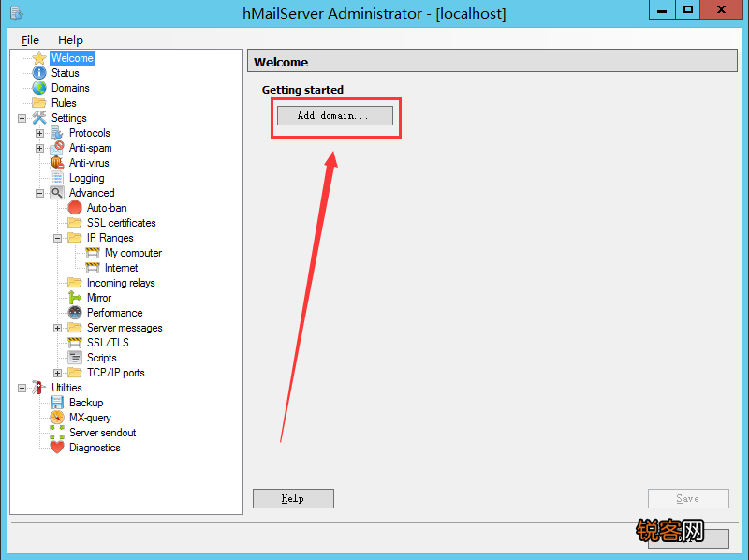
Task: Open the File menu
Action: [x=30, y=40]
